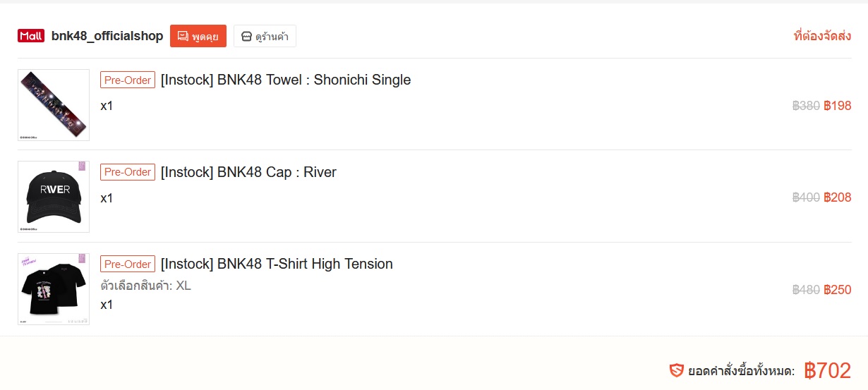Open the High Tension T-shirt thumbnail
This screenshot has width=868, height=390.
54,289
